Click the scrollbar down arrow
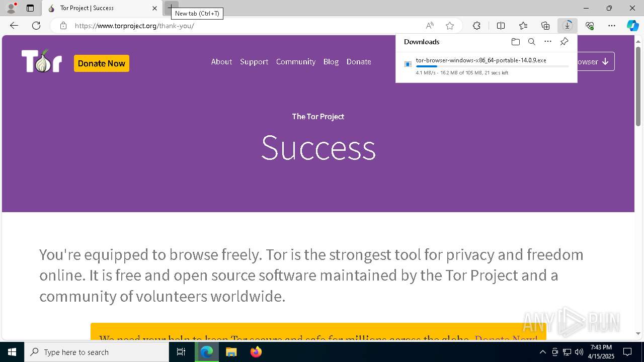The height and width of the screenshot is (362, 644). pos(638,333)
